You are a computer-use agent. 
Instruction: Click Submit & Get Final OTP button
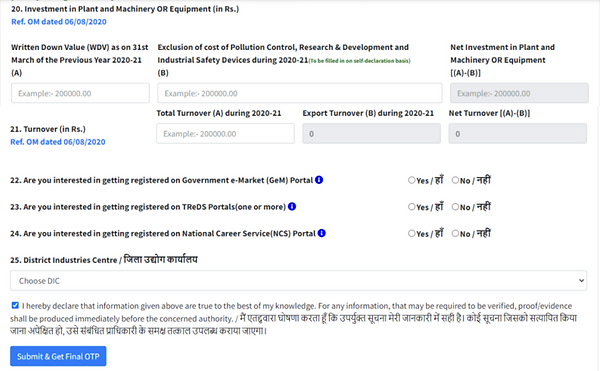pos(58,356)
